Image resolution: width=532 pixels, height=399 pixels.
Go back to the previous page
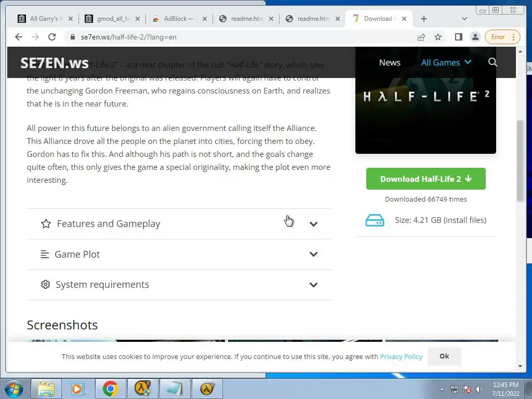tap(19, 37)
